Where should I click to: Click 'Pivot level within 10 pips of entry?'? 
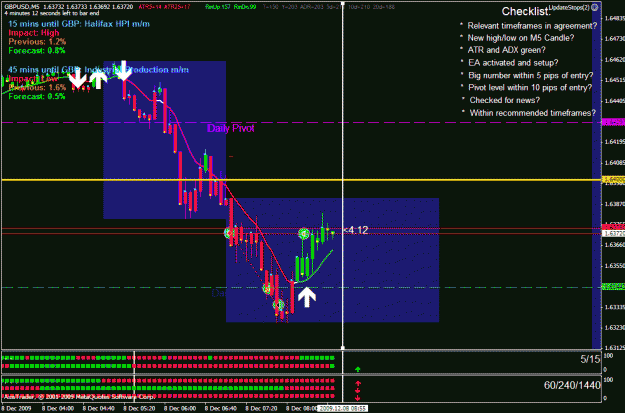(530, 88)
